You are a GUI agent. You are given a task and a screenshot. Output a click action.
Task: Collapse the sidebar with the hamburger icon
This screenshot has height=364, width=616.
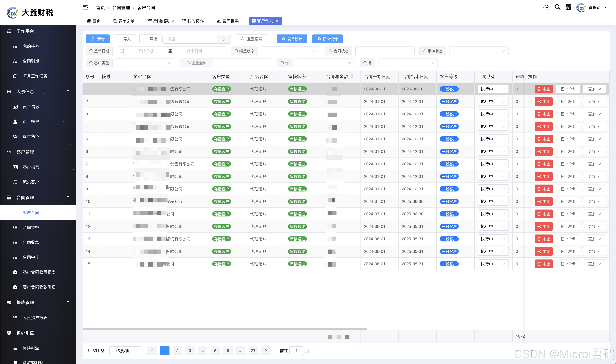pos(86,7)
